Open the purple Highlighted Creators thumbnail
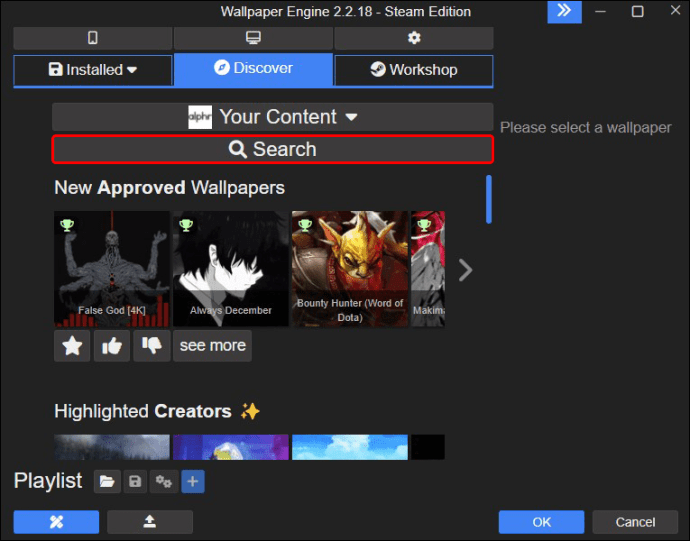Screen dimensions: 690x541 tap(231, 447)
